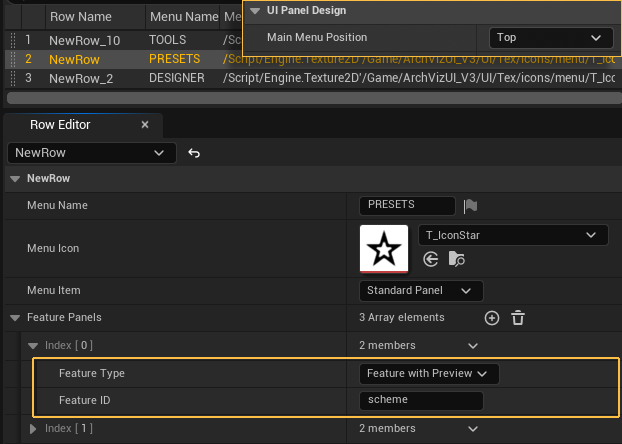Remove all Feature Panels array elements
Image resolution: width=622 pixels, height=444 pixels.
click(x=518, y=318)
